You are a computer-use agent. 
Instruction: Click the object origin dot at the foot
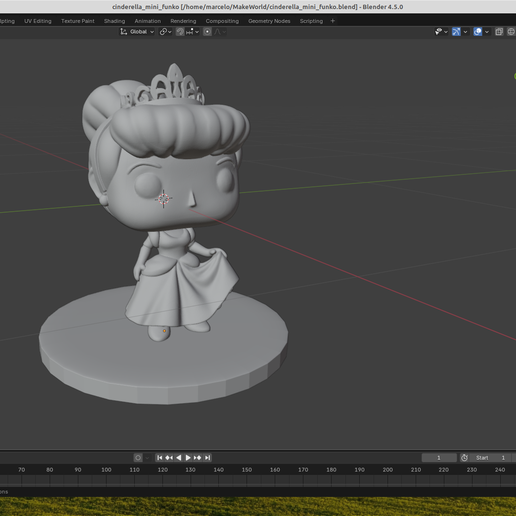(164, 331)
